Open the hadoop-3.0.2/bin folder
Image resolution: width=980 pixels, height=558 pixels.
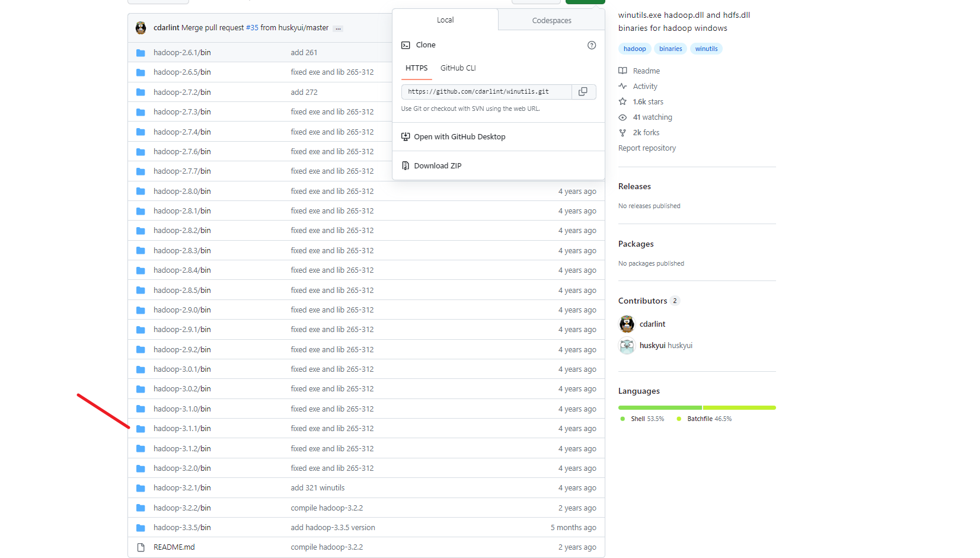tap(182, 389)
